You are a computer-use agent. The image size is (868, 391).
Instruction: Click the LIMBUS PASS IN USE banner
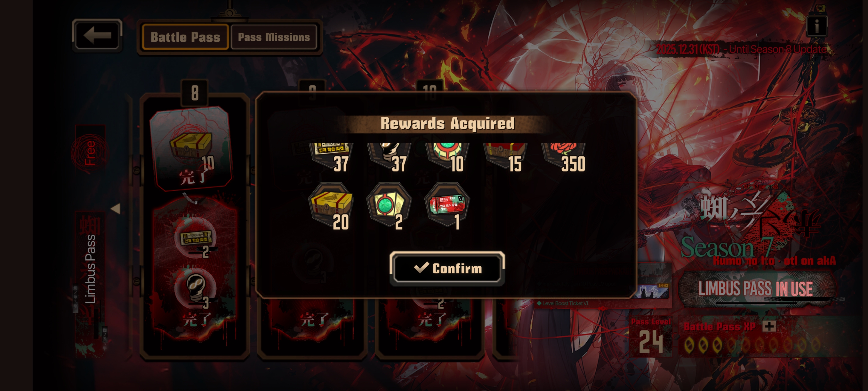click(756, 289)
